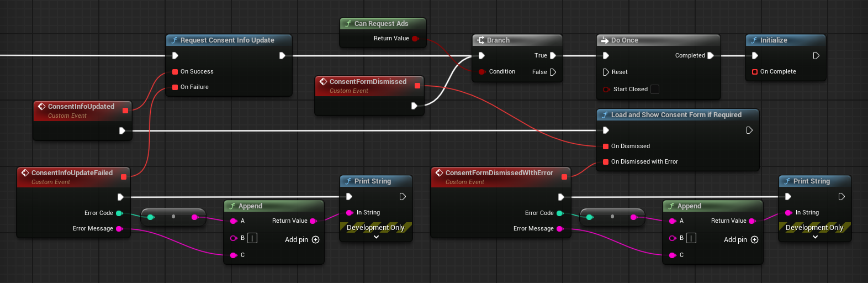Toggle the Start Closed checkbox on Do Once
The image size is (868, 283).
[x=655, y=89]
